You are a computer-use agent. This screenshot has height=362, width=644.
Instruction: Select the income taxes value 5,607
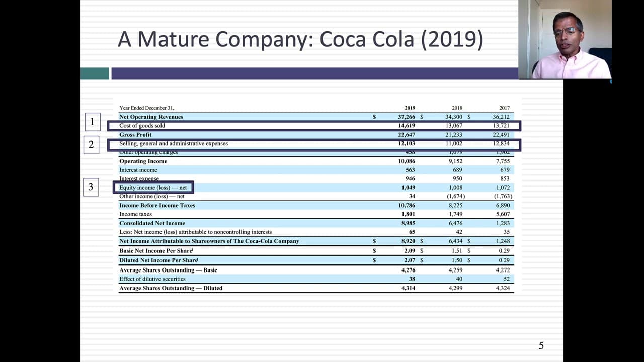pos(503,214)
